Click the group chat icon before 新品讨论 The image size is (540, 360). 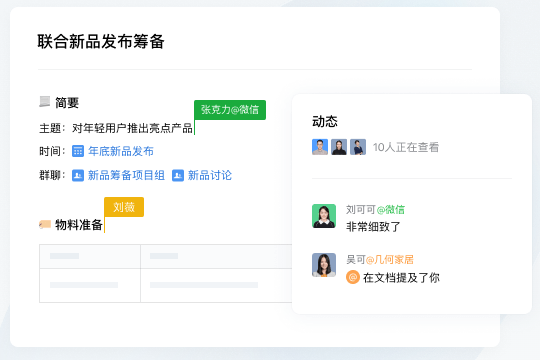click(178, 175)
